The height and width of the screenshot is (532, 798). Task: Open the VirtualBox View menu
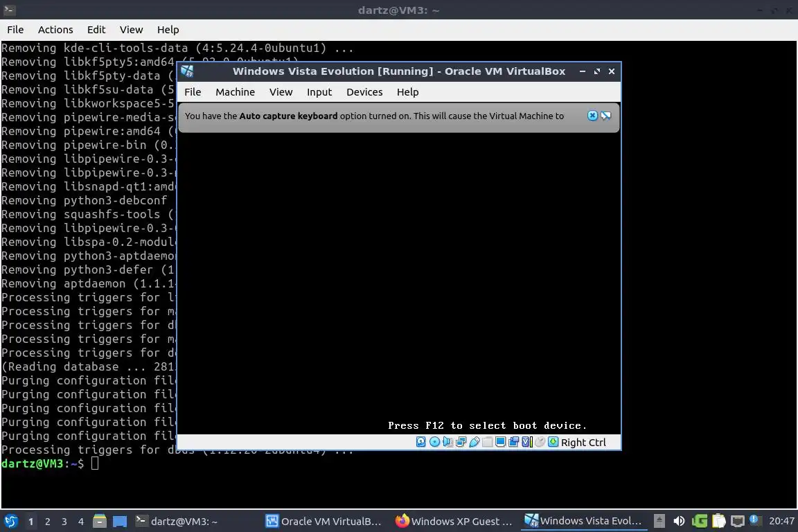point(281,92)
